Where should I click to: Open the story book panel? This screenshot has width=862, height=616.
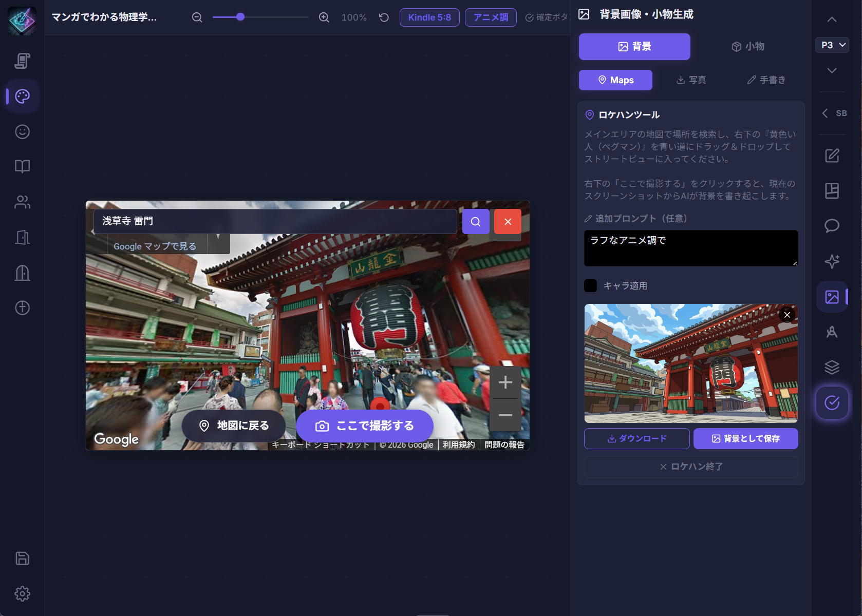click(22, 166)
